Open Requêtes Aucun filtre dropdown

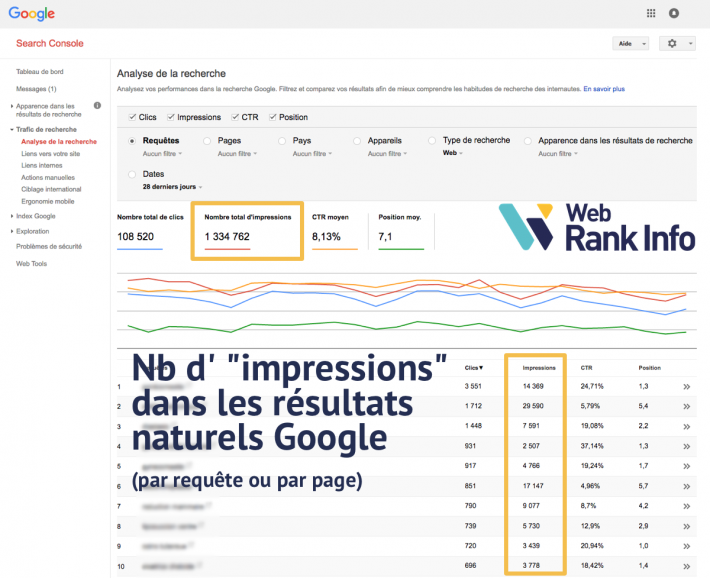click(x=162, y=154)
